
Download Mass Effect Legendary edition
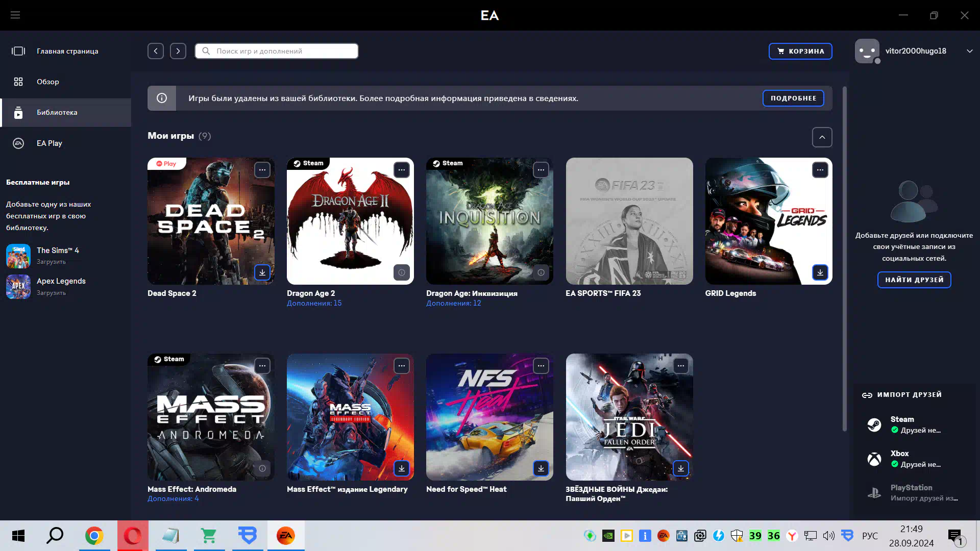pos(402,468)
